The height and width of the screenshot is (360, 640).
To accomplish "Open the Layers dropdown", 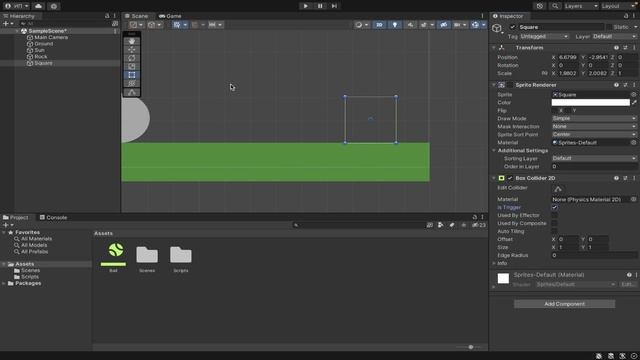I will 581,6.
